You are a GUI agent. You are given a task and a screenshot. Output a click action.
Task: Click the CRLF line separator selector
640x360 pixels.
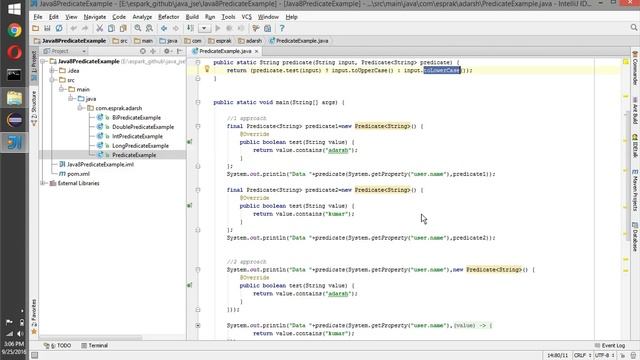(582, 356)
